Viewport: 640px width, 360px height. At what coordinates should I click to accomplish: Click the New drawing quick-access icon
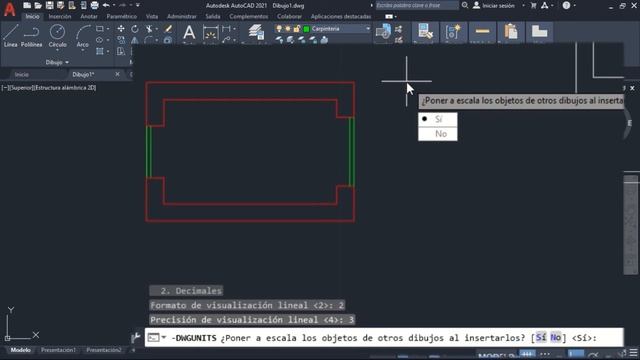coord(27,5)
